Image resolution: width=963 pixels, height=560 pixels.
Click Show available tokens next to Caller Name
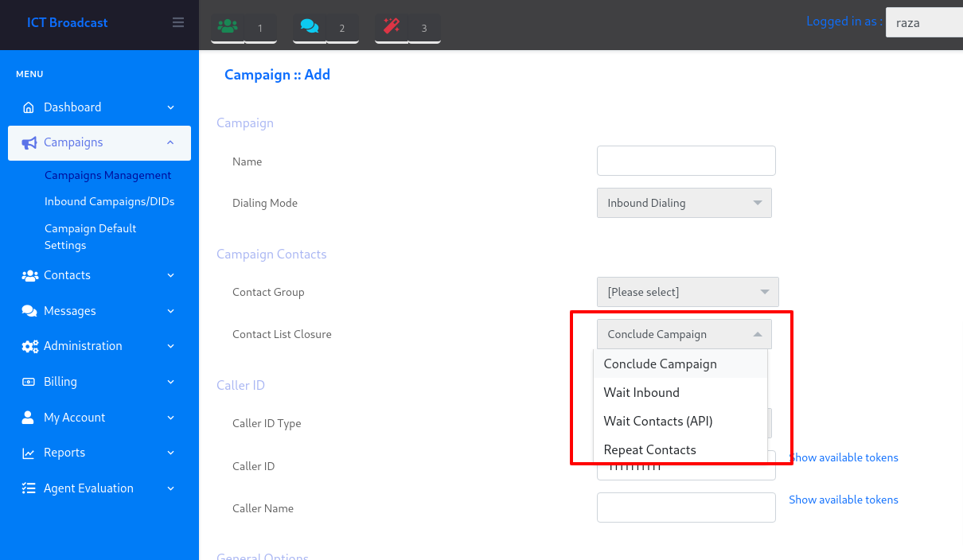coord(843,500)
